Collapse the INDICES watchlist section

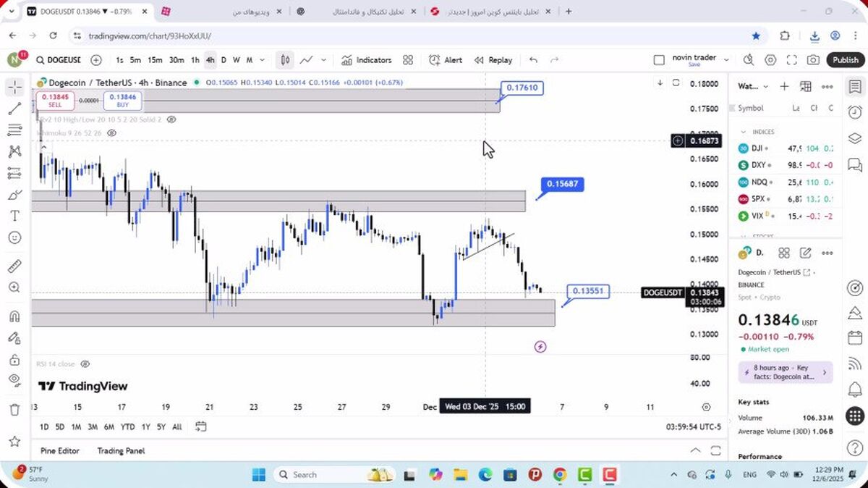743,132
